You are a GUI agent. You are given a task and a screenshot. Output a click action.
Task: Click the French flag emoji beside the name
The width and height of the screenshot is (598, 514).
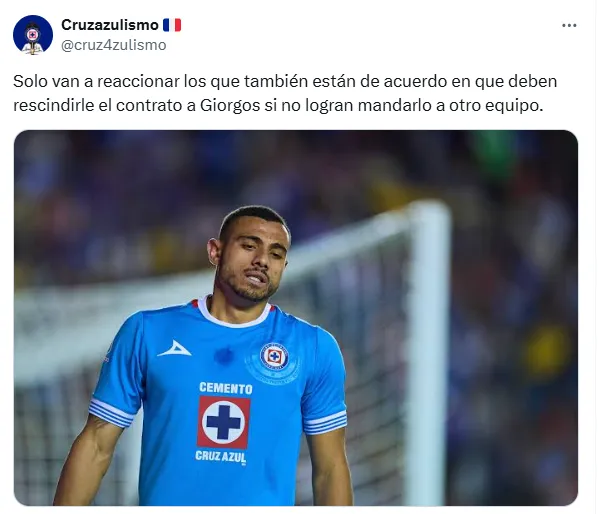point(172,25)
